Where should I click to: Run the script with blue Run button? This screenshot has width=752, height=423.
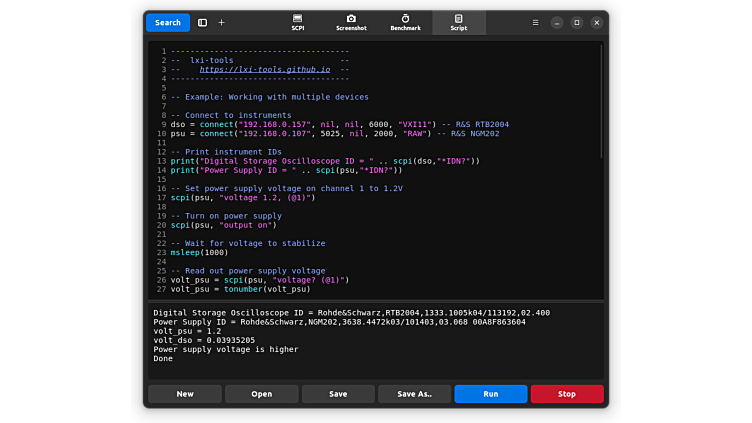(491, 394)
